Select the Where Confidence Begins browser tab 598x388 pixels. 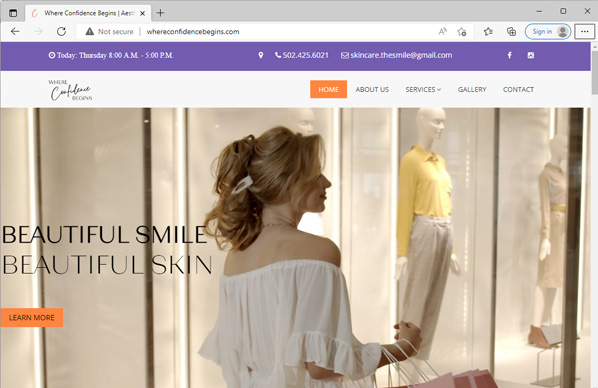pos(88,13)
